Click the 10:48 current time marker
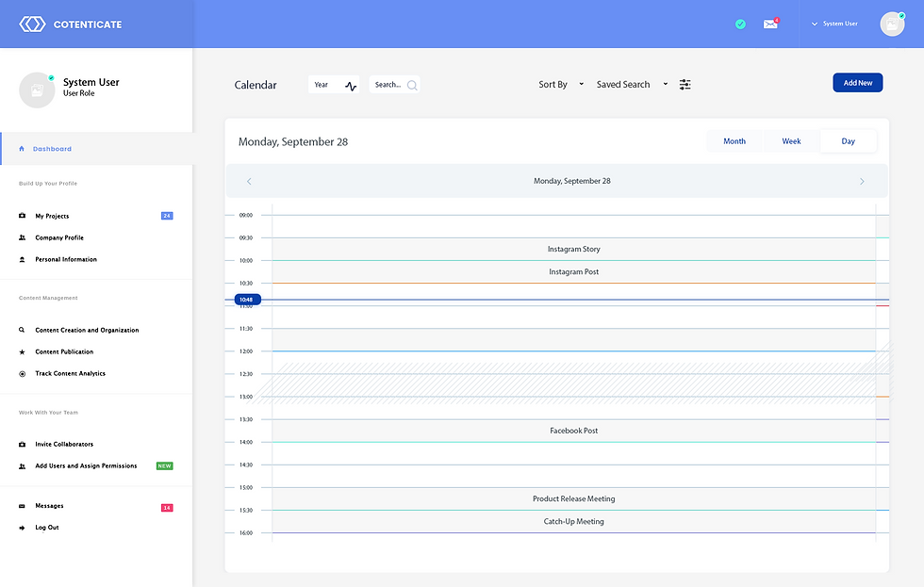Image resolution: width=924 pixels, height=587 pixels. coord(246,300)
